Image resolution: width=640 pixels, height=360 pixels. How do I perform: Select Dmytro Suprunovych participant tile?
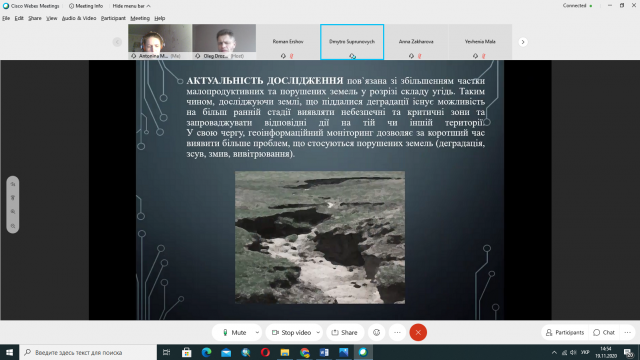(352, 42)
